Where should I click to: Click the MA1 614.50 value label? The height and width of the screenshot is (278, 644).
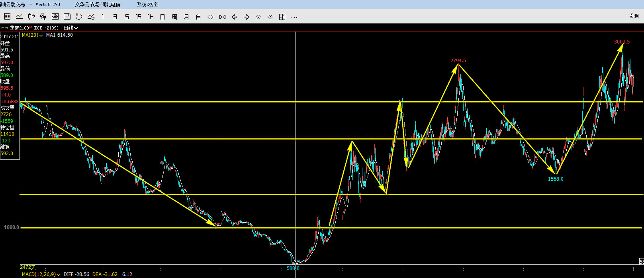[59, 35]
